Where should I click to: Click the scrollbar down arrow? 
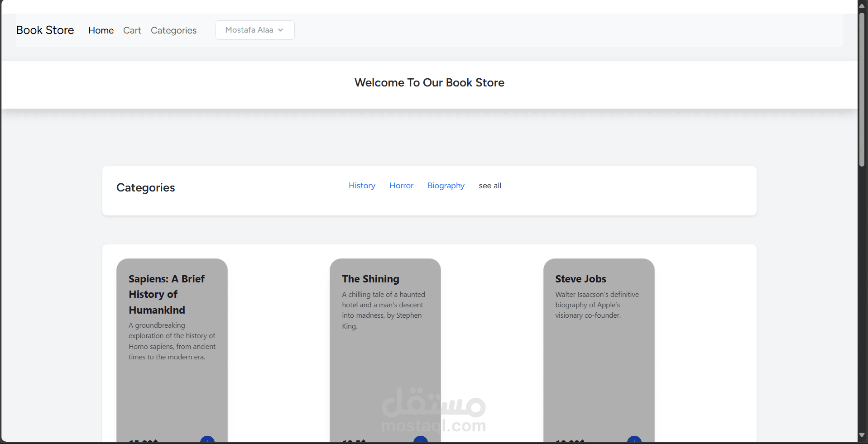point(862,435)
